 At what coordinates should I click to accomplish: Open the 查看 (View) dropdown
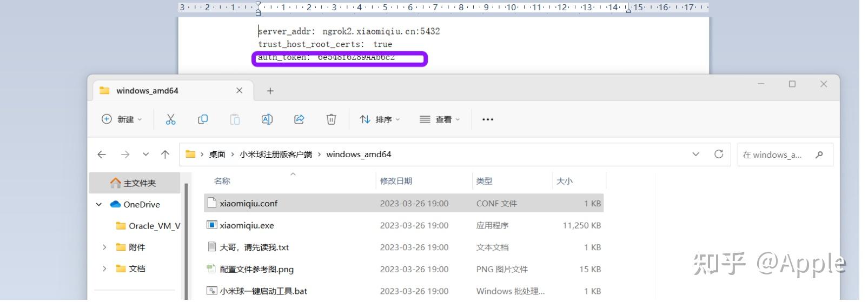tap(440, 119)
